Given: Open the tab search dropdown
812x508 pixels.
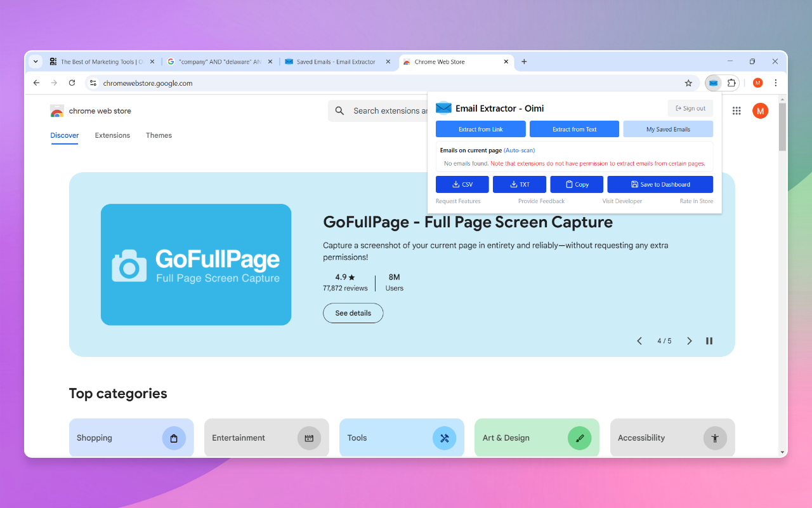Looking at the screenshot, I should click(x=36, y=62).
